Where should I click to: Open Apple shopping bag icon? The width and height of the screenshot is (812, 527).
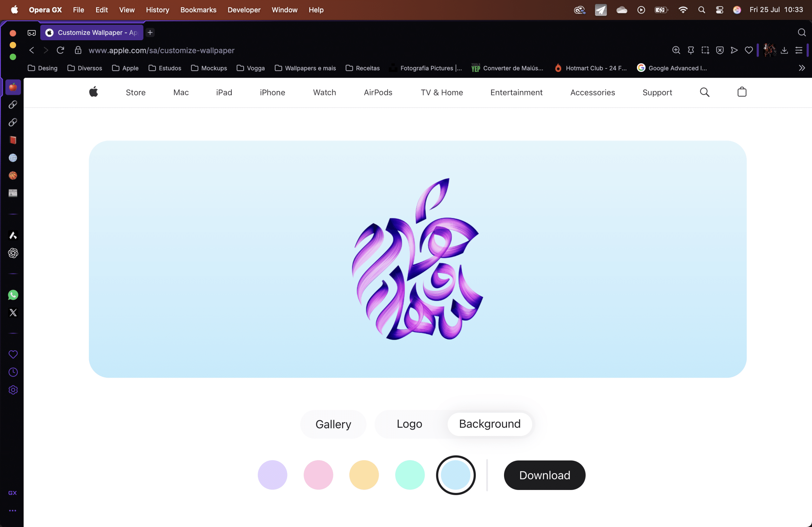click(x=742, y=92)
